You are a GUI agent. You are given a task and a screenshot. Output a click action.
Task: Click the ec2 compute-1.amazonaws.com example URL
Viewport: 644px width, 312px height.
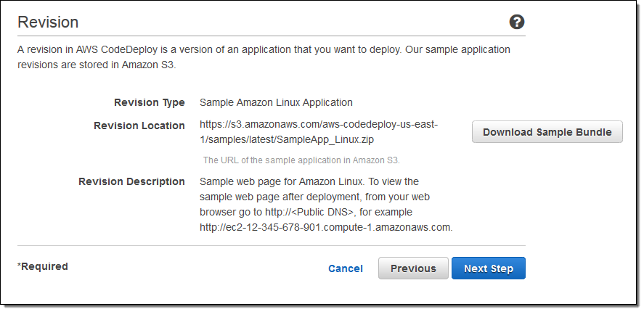[326, 227]
